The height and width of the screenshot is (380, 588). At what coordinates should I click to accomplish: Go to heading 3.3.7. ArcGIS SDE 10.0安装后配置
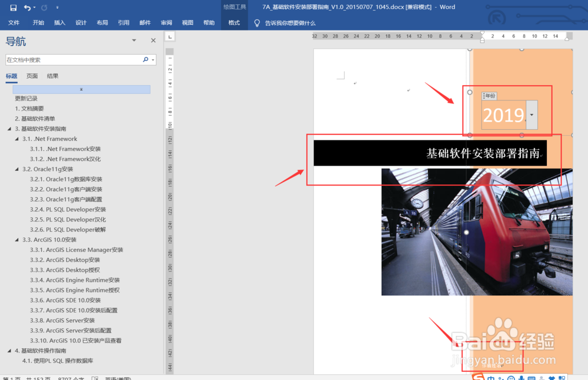pos(74,311)
